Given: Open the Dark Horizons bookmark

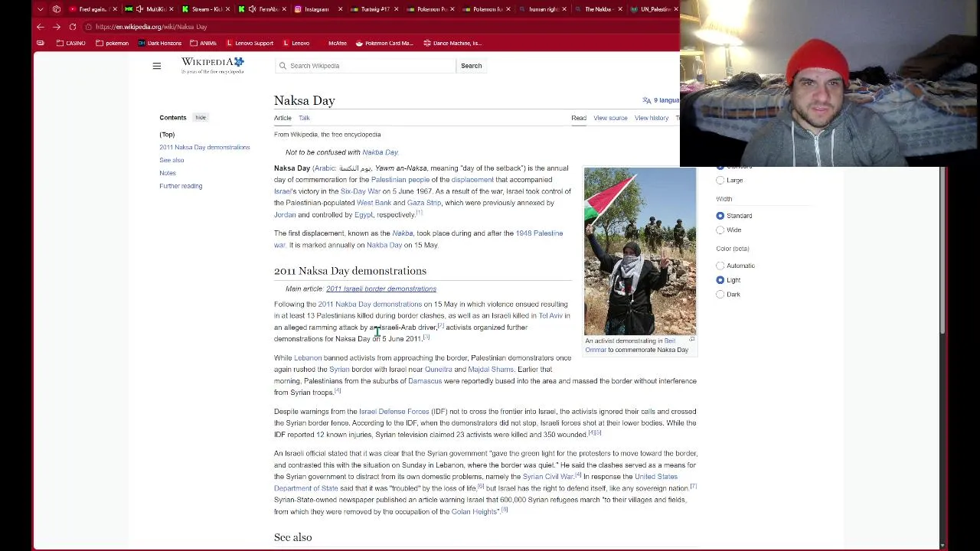Looking at the screenshot, I should click(x=159, y=43).
